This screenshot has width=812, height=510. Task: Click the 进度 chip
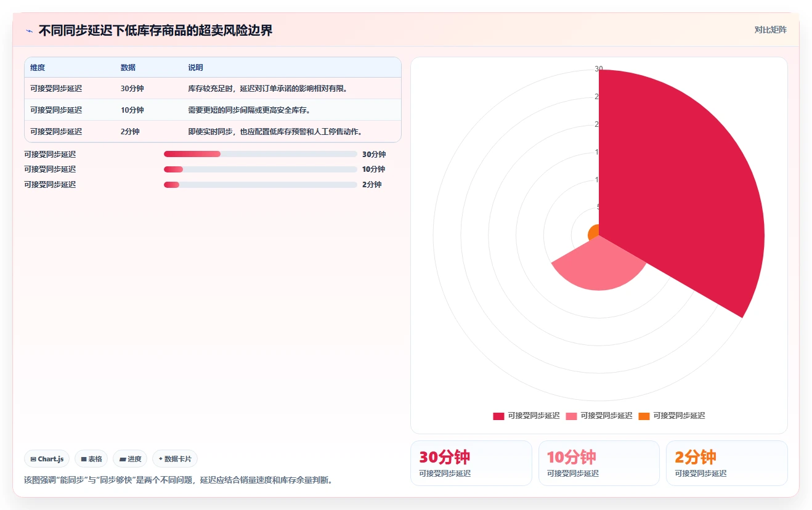coord(130,459)
